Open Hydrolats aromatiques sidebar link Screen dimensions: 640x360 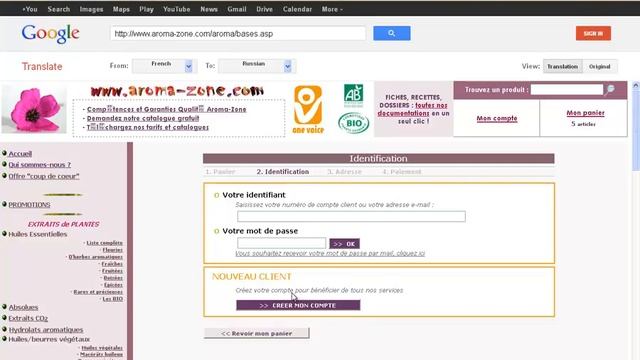tap(46, 329)
